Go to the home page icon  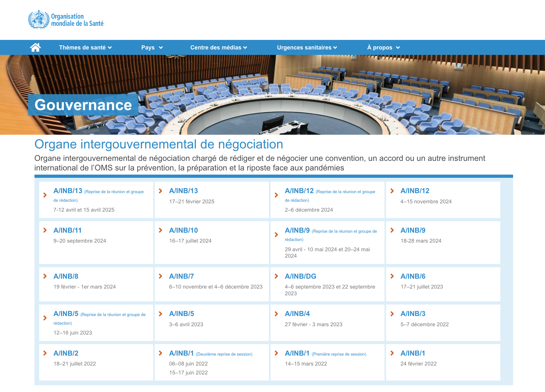[x=35, y=48]
